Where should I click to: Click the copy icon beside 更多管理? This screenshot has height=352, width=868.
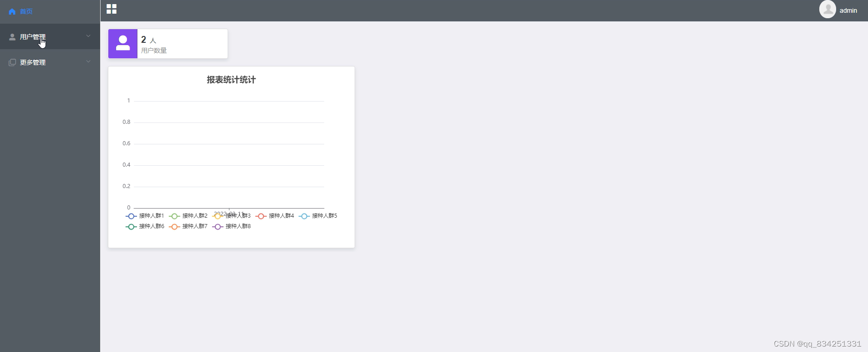[12, 62]
